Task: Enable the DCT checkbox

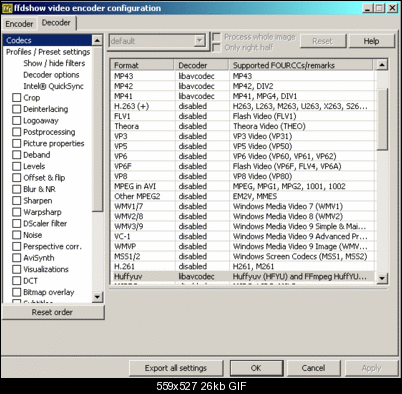Action: point(17,281)
